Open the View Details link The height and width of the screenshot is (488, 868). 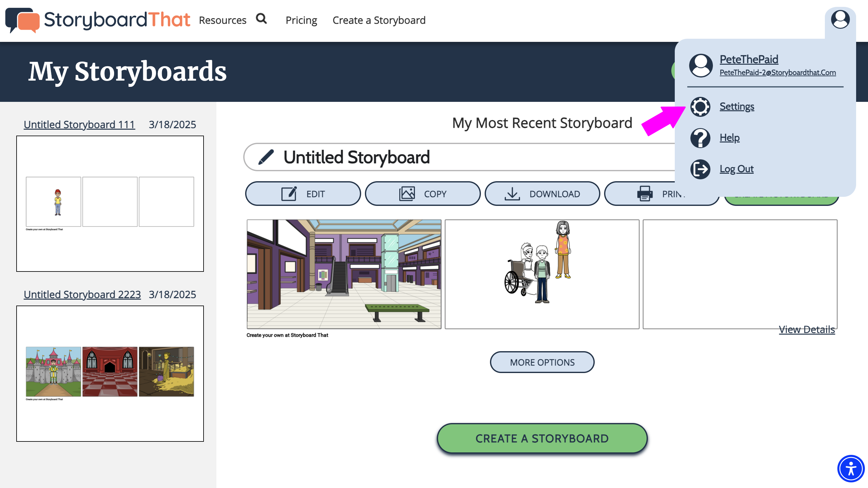pos(807,329)
